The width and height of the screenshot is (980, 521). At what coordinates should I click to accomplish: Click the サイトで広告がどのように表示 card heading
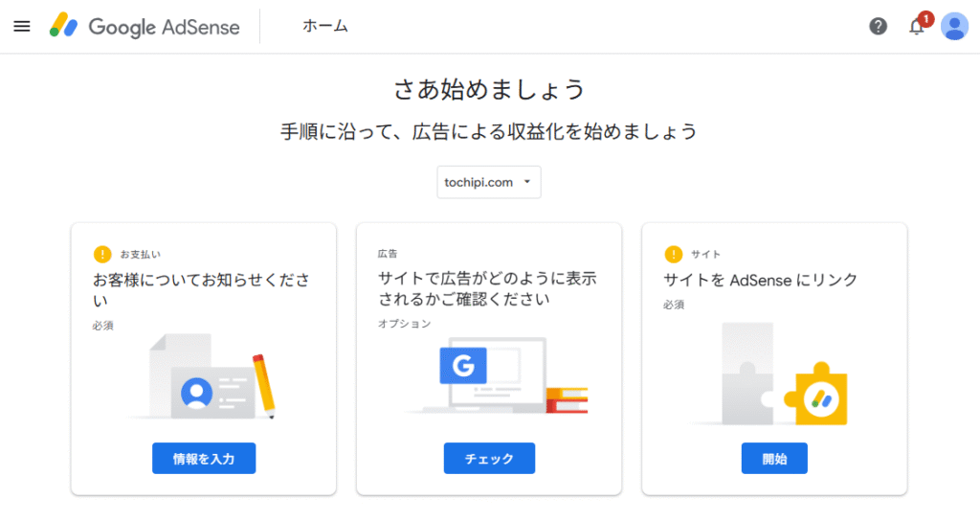point(487,288)
